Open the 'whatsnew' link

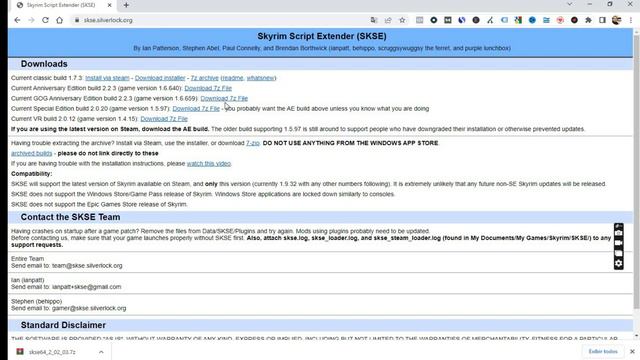(260, 78)
